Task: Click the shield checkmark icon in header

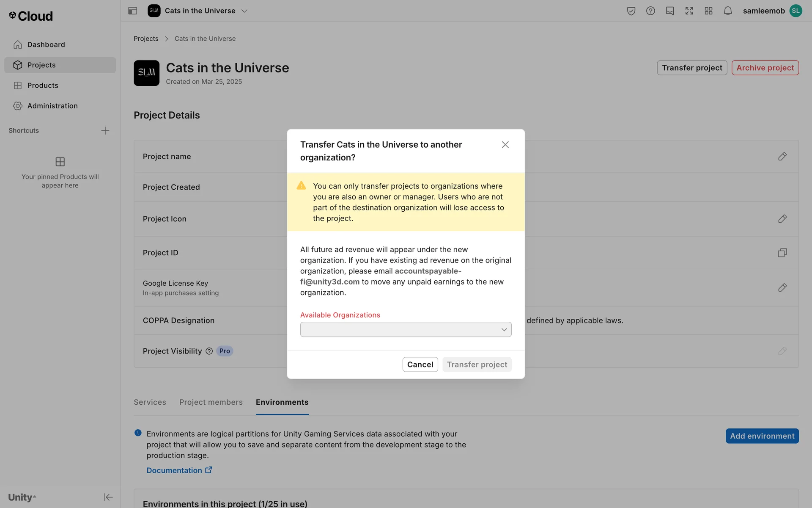Action: click(x=631, y=11)
